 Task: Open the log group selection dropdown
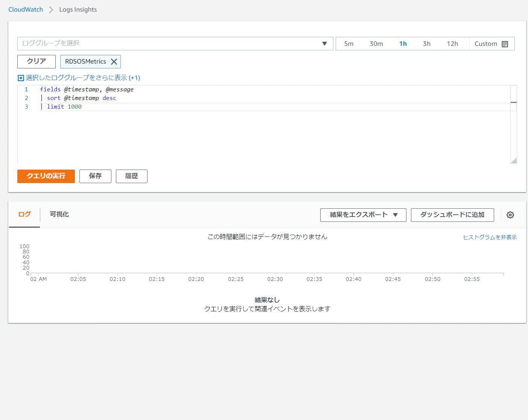pyautogui.click(x=175, y=44)
